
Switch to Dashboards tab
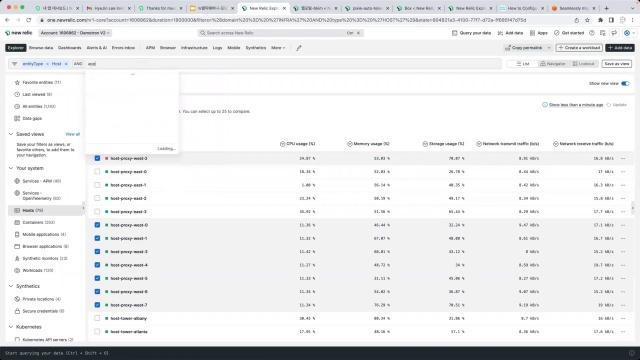pos(69,48)
